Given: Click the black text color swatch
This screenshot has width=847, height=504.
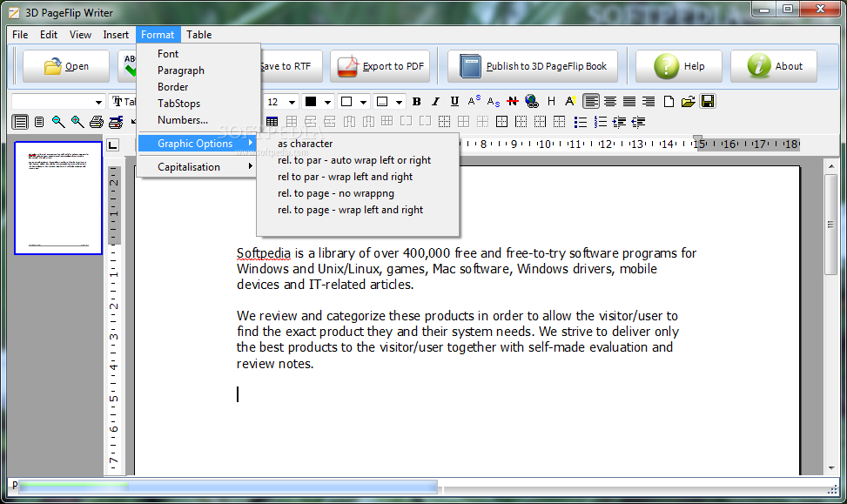Looking at the screenshot, I should (x=311, y=102).
